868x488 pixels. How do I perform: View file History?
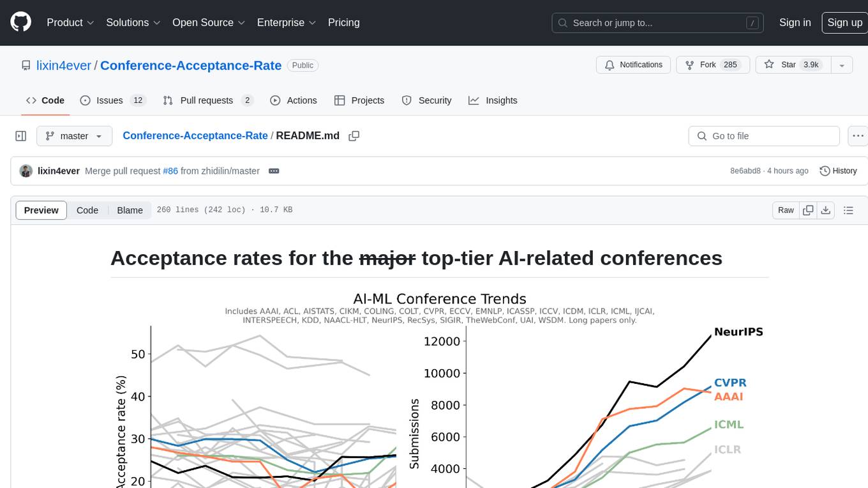[838, 171]
